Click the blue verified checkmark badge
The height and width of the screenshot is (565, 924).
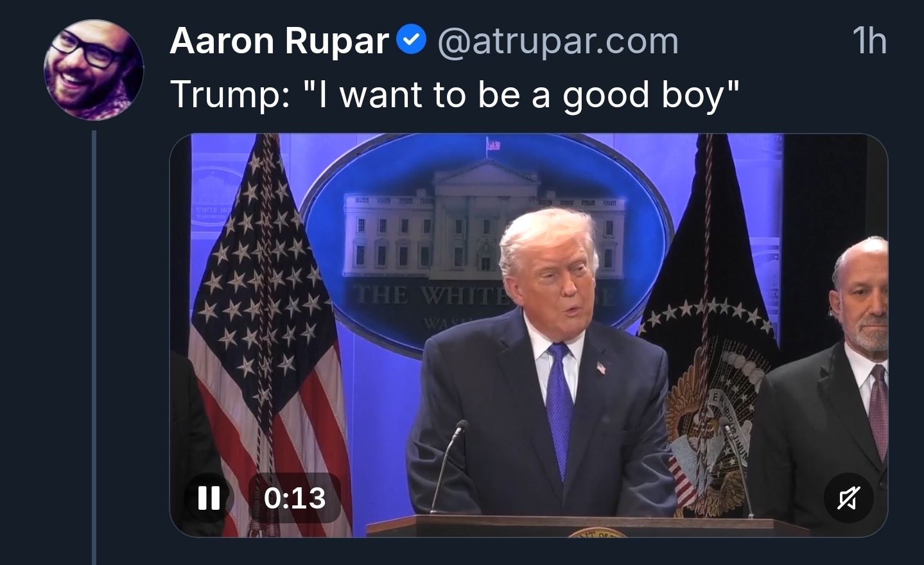point(411,40)
